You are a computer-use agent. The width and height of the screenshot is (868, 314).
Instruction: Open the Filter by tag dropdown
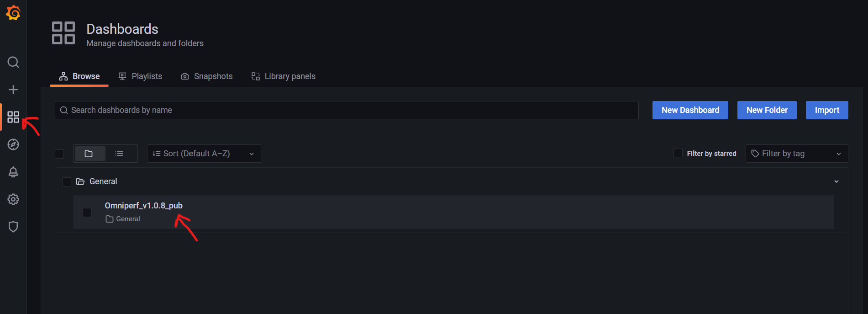coord(796,154)
